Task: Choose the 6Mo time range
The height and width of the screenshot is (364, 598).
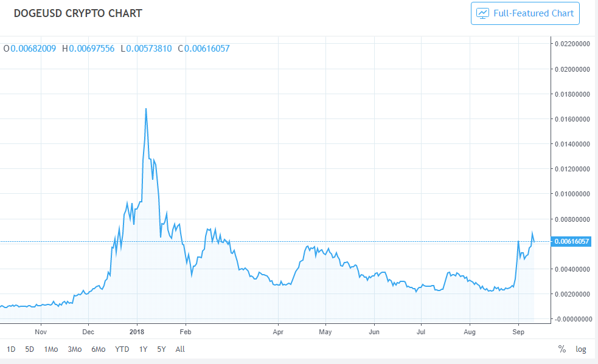Action: pos(98,349)
